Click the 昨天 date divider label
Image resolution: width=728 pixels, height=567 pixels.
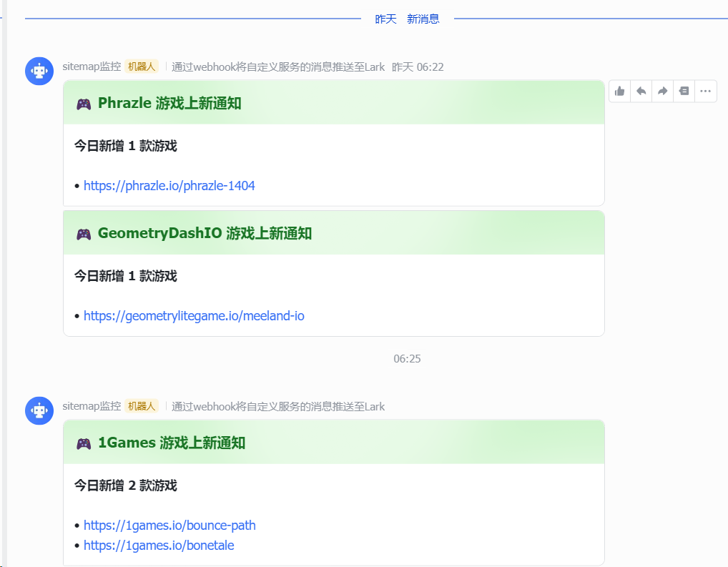point(386,19)
